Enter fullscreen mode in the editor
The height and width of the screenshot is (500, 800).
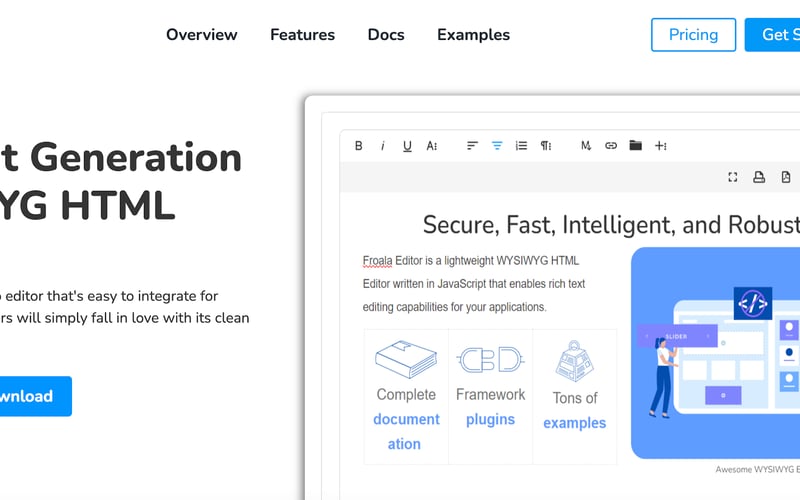click(733, 177)
